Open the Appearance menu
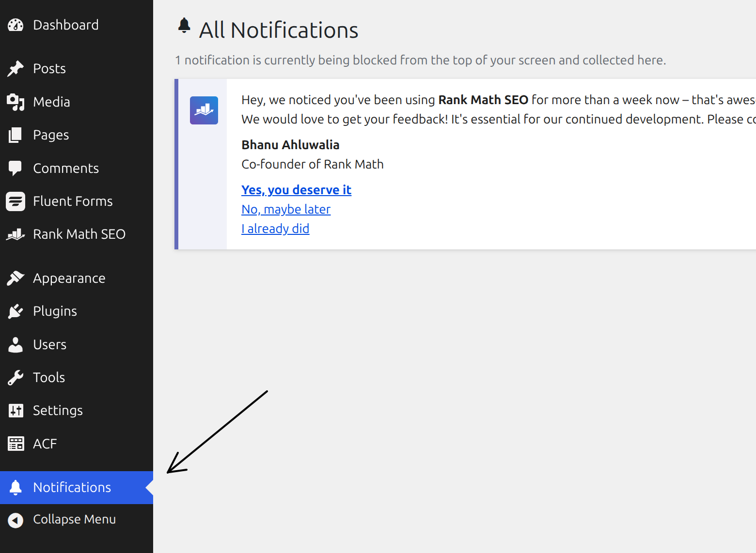The width and height of the screenshot is (756, 553). point(77,278)
